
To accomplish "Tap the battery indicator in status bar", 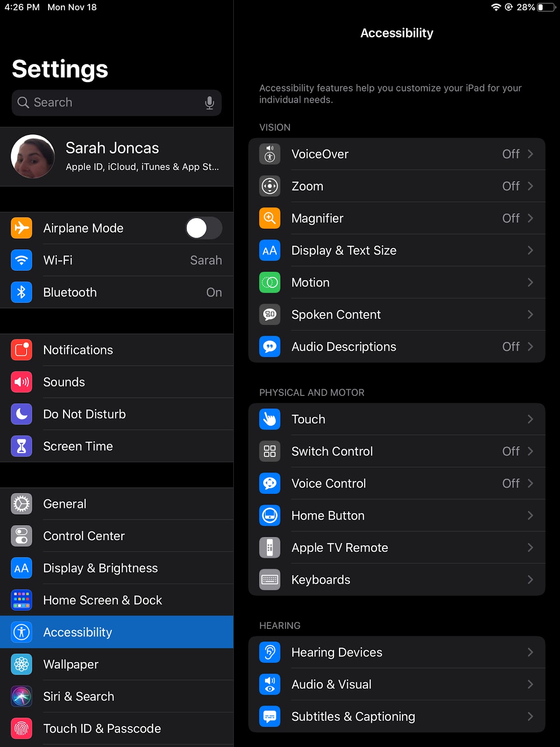I will [x=546, y=7].
